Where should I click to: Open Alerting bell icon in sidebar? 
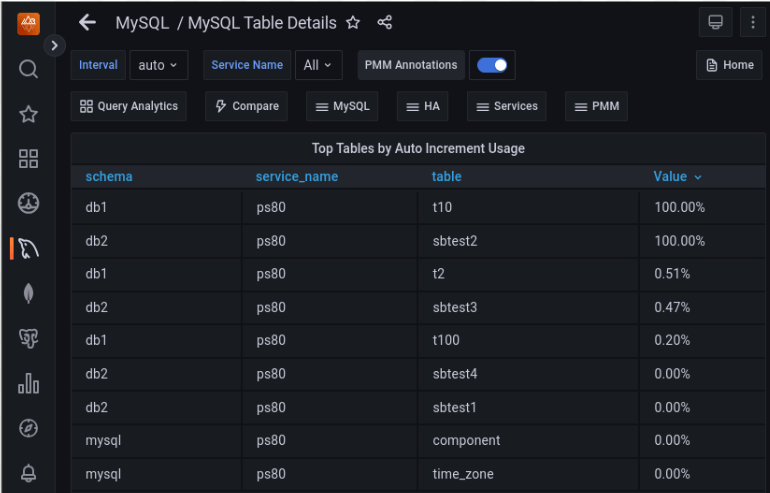pos(28,473)
